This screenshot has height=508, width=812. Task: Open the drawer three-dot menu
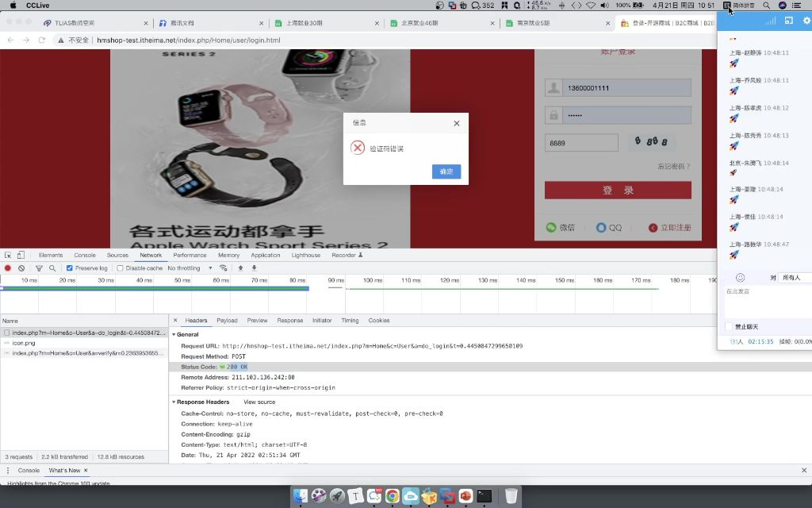pos(8,470)
